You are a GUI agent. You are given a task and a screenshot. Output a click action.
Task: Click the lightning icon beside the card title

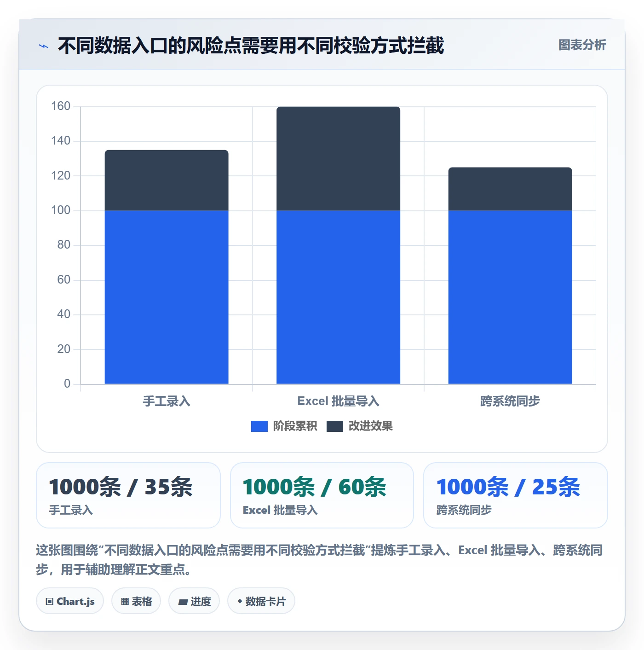(44, 46)
